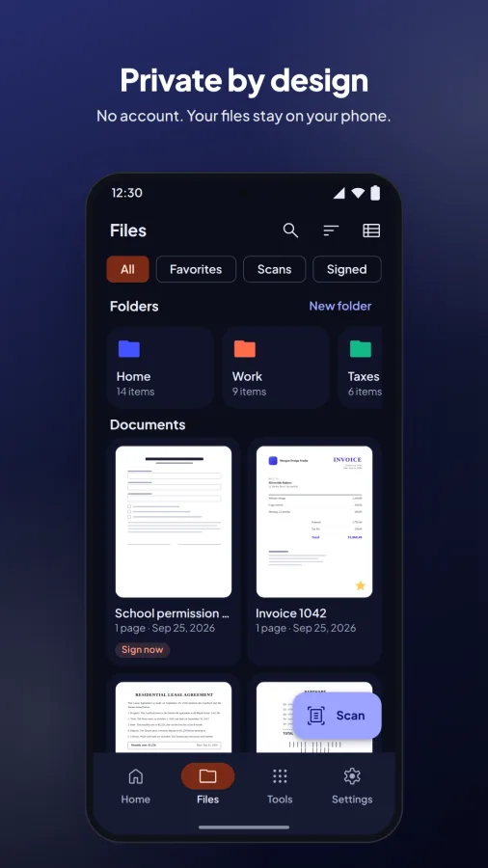Open the sort options icon
Viewport: 488px width, 868px height.
(331, 231)
